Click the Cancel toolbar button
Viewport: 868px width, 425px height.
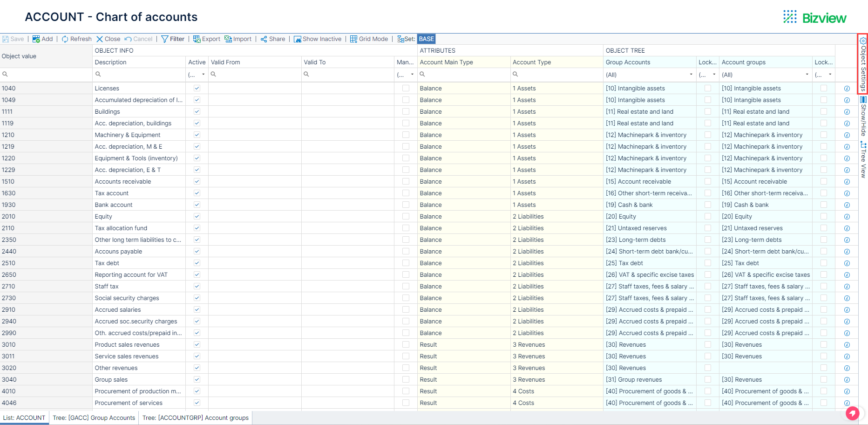[139, 39]
